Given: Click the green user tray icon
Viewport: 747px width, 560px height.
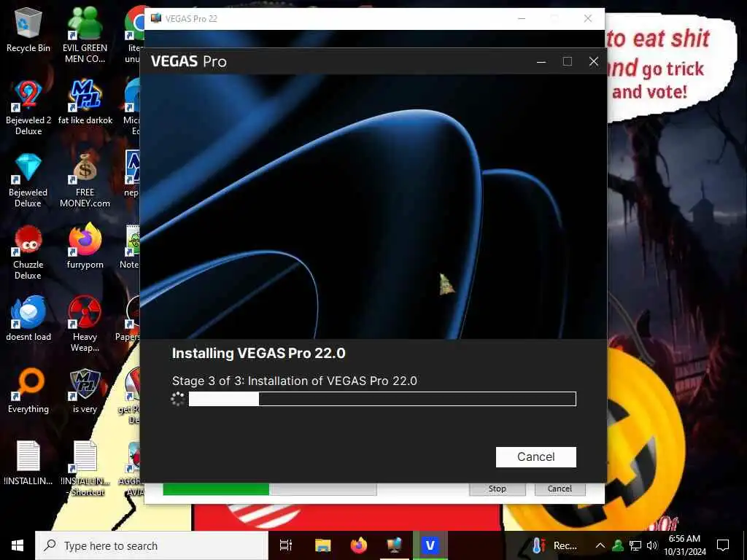Looking at the screenshot, I should tap(618, 545).
